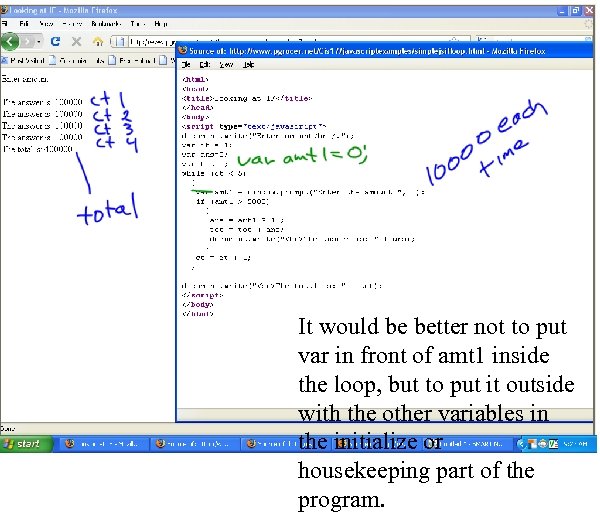600x512 pixels.
Task: Open the back/forward history dropdown arrow
Action: (39, 41)
